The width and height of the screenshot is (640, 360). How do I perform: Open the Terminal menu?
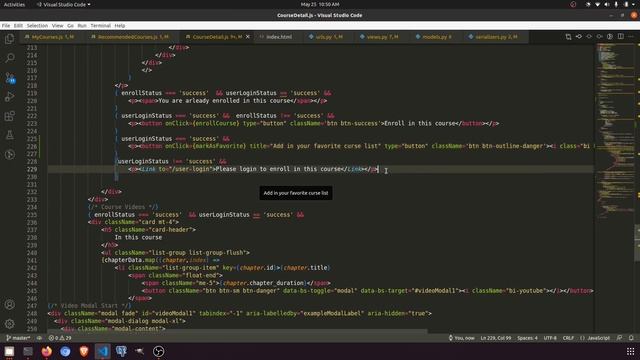tap(100, 25)
